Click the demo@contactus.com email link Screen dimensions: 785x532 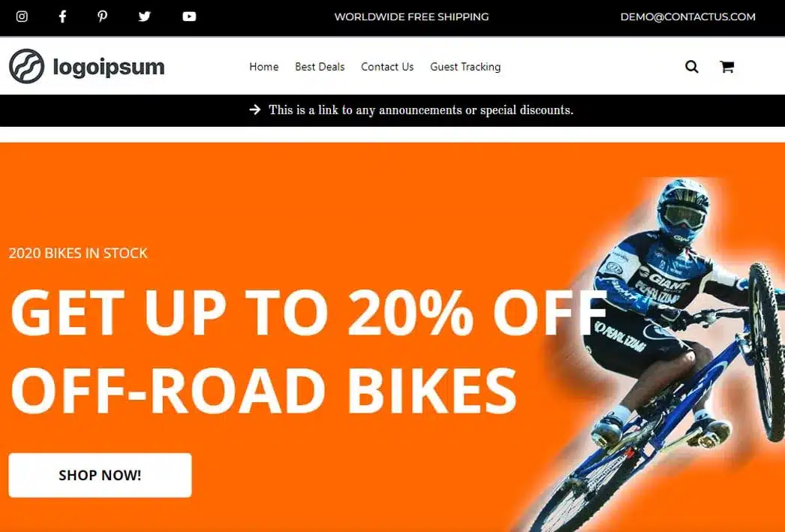click(688, 17)
